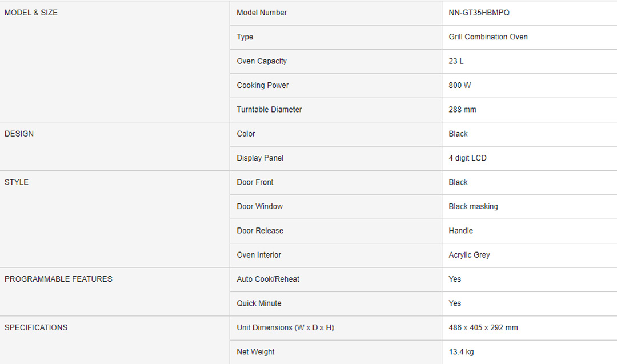
Task: Click the model number NN-GT35HBMPQ value
Action: coord(479,13)
